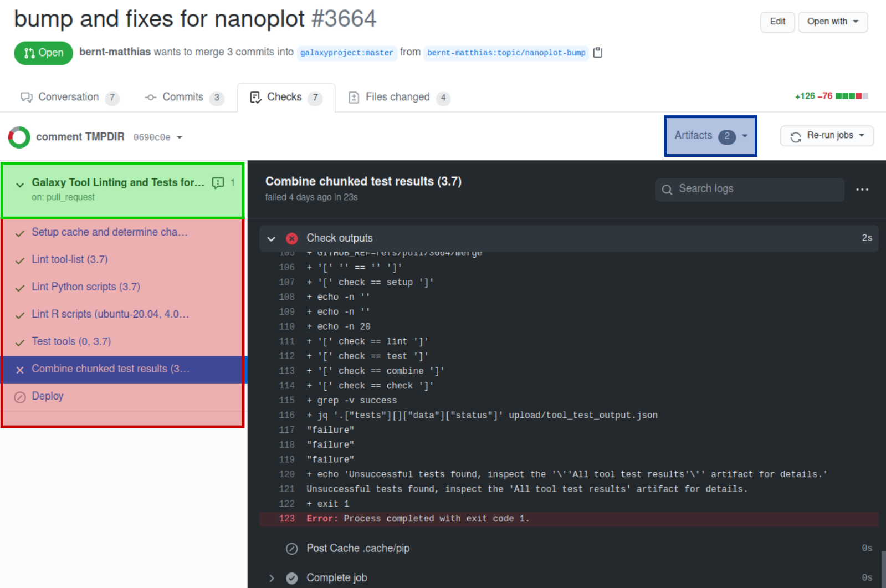The height and width of the screenshot is (588, 886).
Task: Switch to the Conversation tab
Action: [70, 98]
